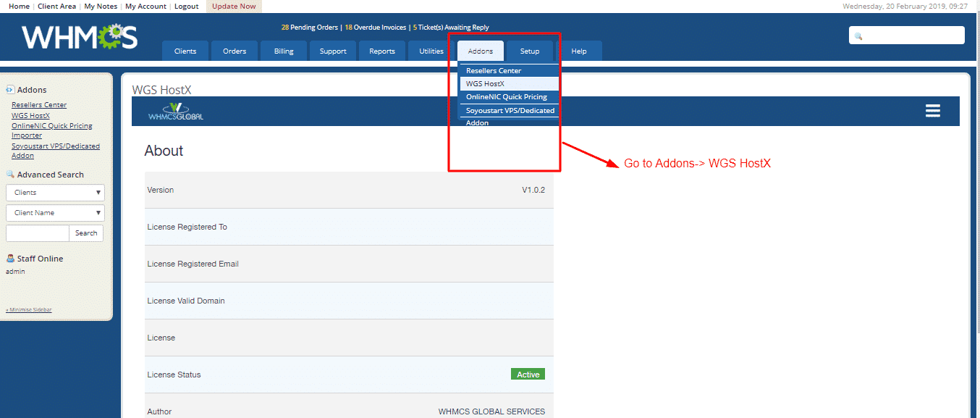The image size is (980, 418).
Task: Click the green Active license status badge
Action: pos(528,375)
